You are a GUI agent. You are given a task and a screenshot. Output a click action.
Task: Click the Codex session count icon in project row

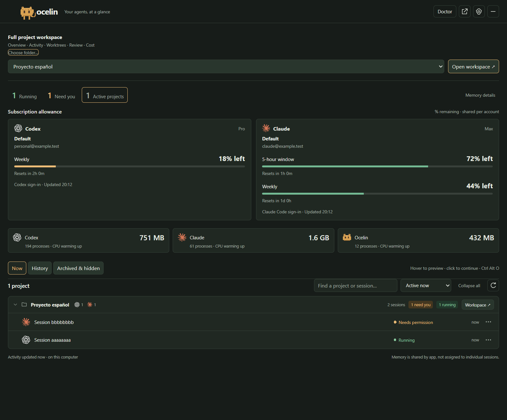(77, 305)
